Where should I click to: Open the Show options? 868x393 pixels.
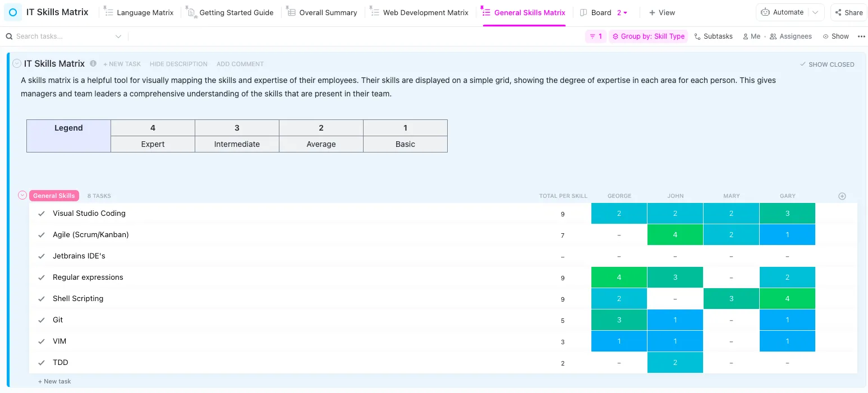coord(835,36)
